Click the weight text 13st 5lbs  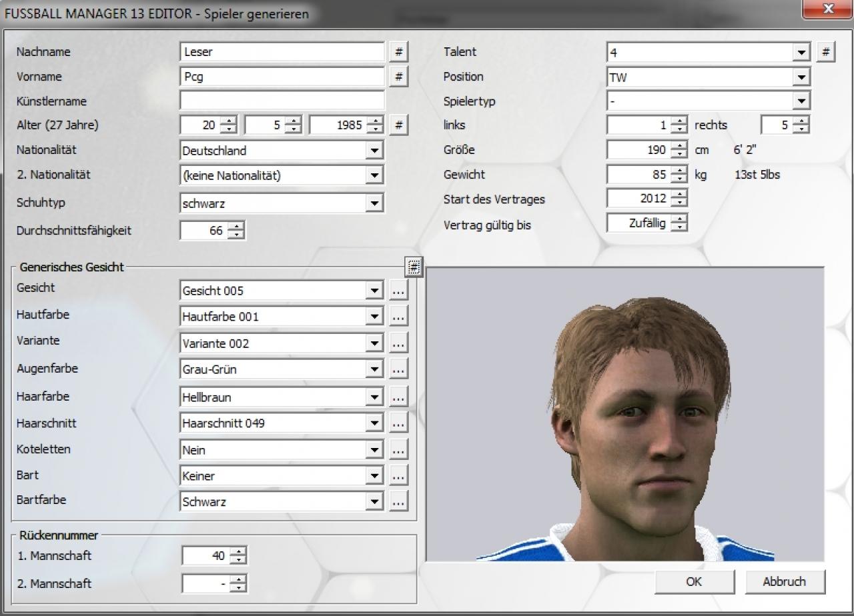pos(757,175)
